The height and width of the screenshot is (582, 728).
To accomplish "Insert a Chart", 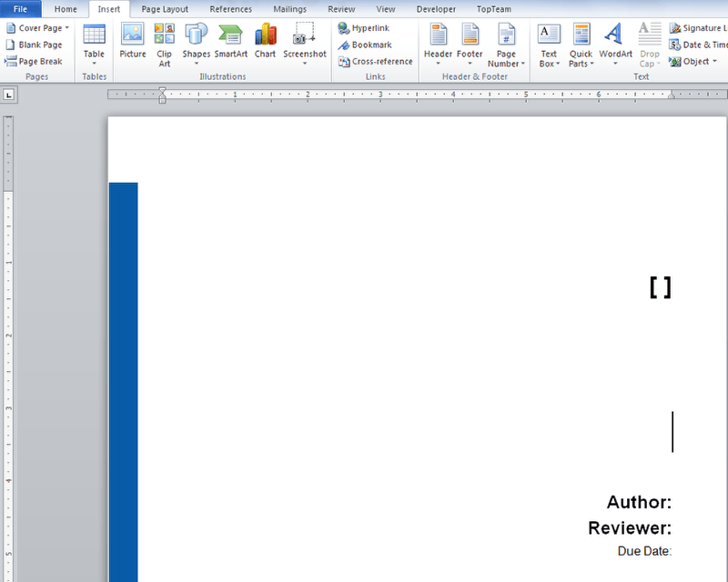I will coord(265,43).
